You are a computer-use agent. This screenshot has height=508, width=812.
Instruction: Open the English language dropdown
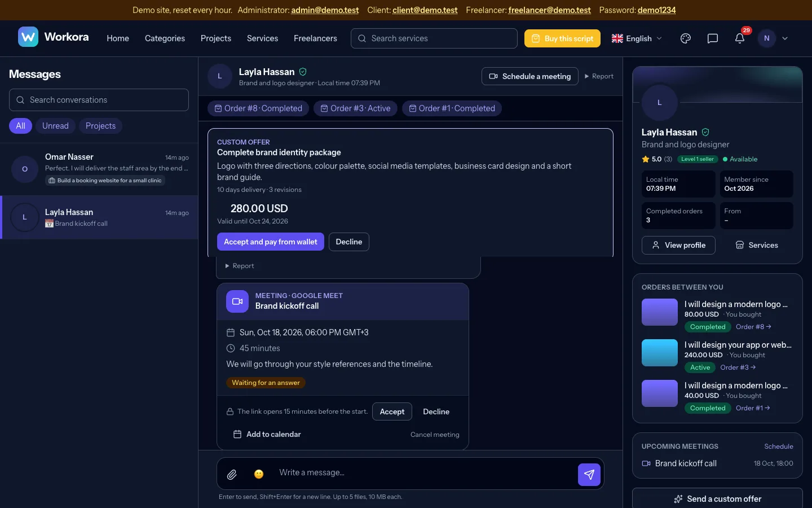point(637,38)
